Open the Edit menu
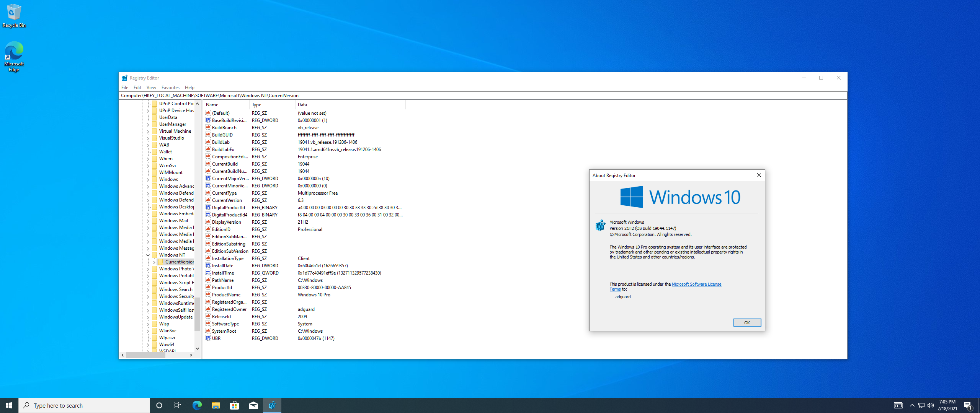This screenshot has width=980, height=413. [x=137, y=88]
